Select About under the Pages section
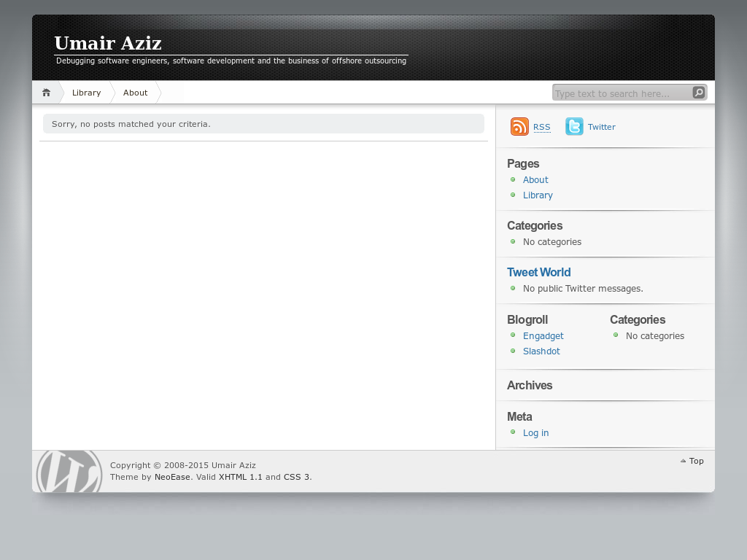 pos(535,179)
